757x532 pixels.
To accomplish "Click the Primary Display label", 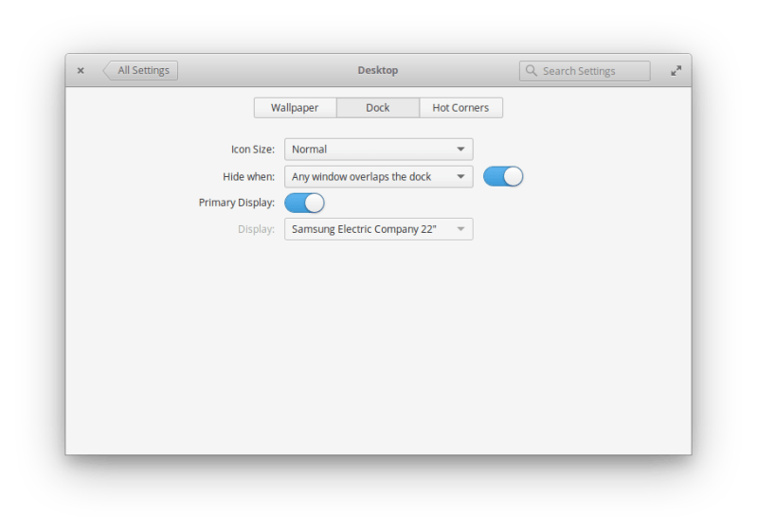I will pos(237,203).
